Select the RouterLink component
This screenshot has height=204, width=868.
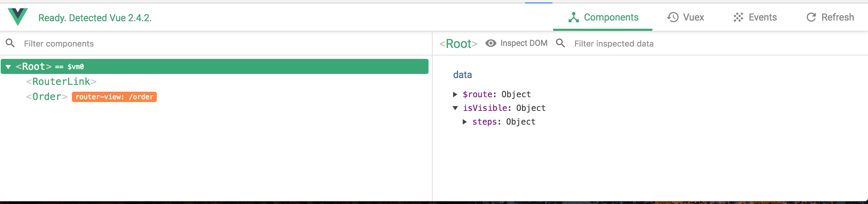[61, 82]
